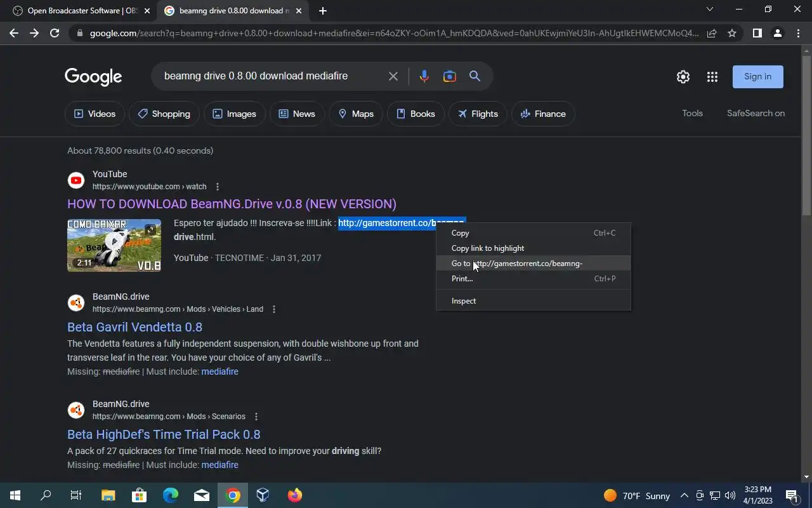Open Beta HighDef's Time Trial Pack link
The height and width of the screenshot is (508, 812).
pos(164,434)
